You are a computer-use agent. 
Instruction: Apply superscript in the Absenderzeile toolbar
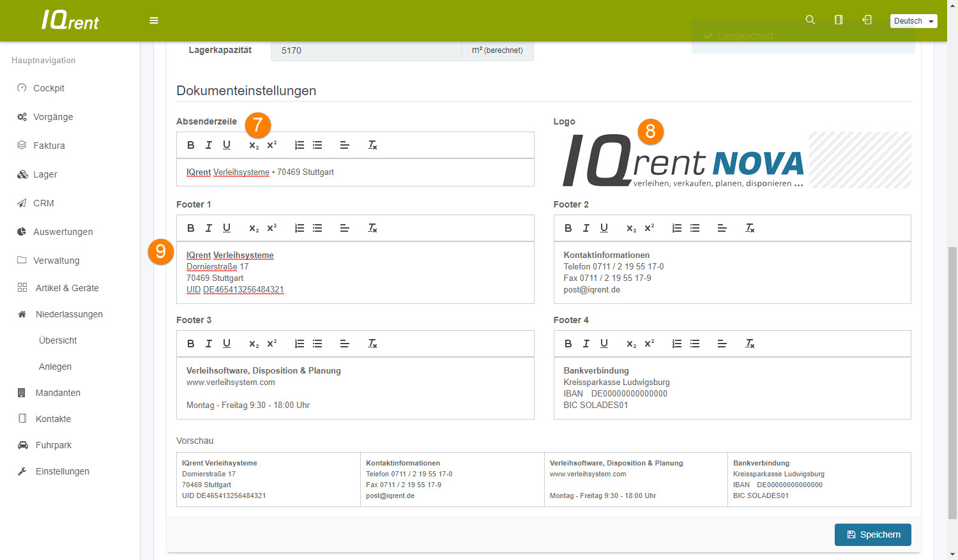pos(271,145)
